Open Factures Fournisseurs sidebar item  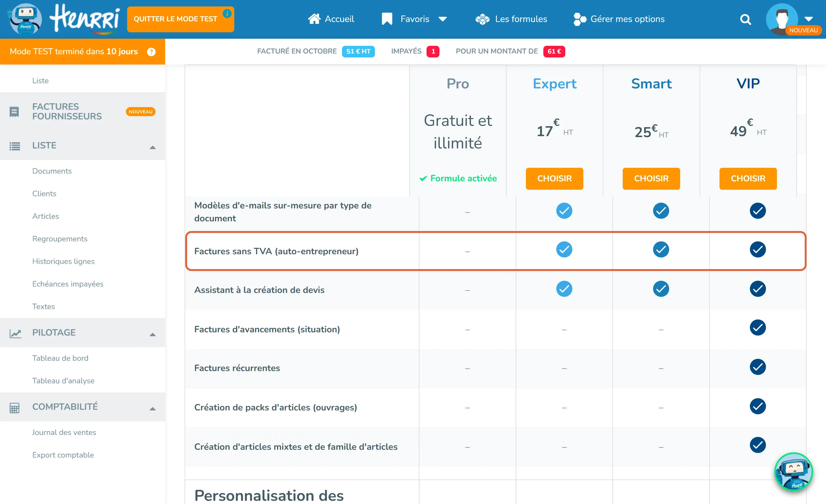coord(83,111)
